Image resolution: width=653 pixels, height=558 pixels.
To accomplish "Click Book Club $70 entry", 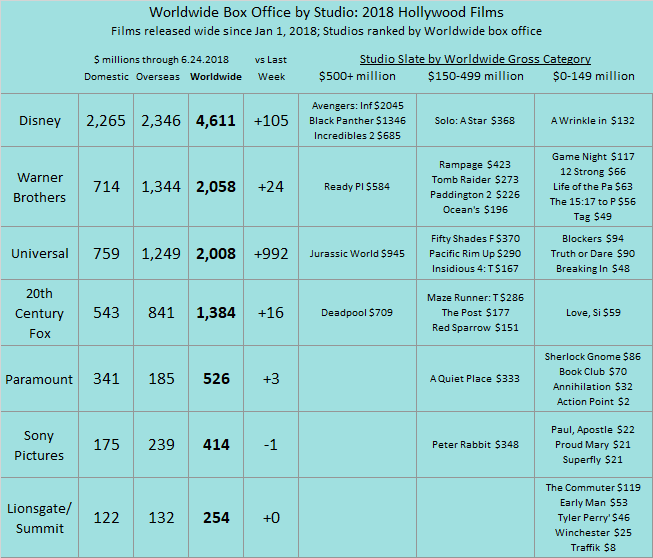I will (593, 371).
